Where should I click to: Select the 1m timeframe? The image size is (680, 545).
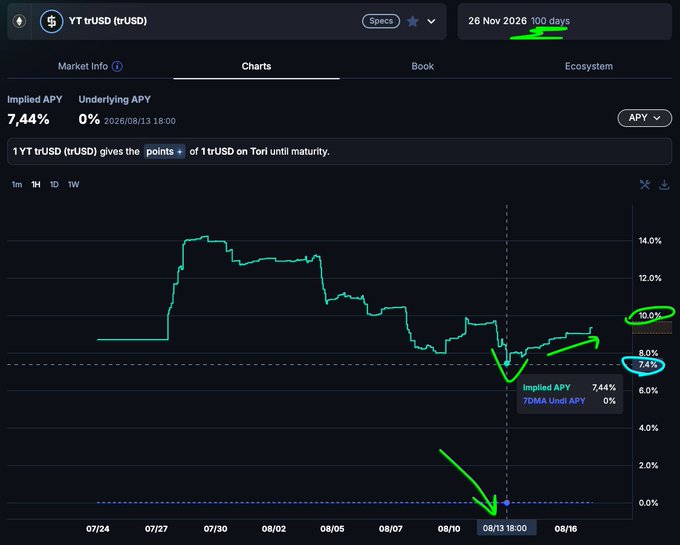(16, 184)
